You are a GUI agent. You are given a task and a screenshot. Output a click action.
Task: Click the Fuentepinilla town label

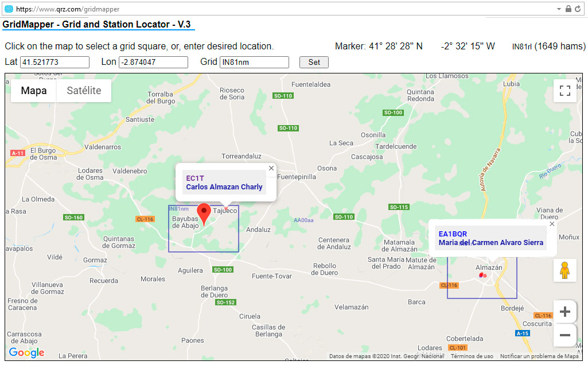pos(296,177)
